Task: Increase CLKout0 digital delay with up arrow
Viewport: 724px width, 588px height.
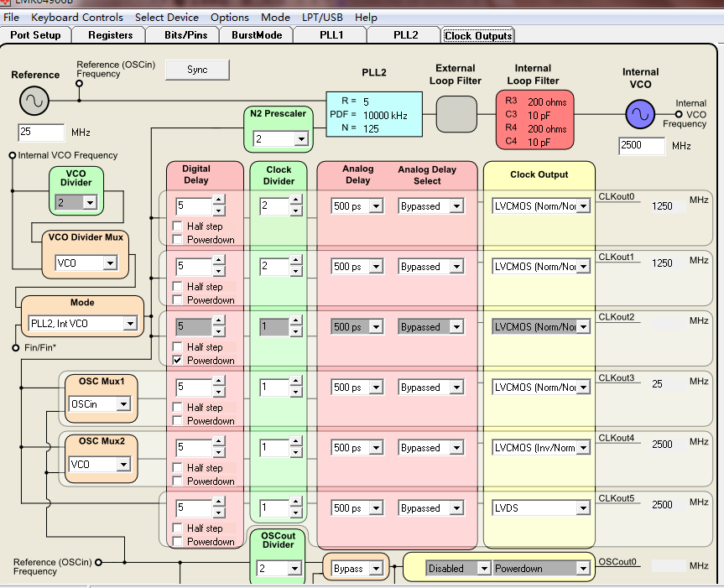Action: [219, 201]
